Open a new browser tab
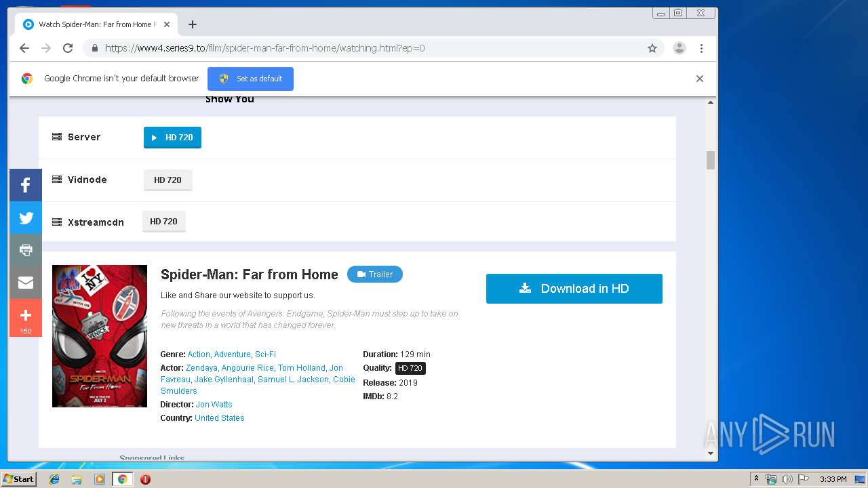Viewport: 868px width, 488px height. tap(193, 24)
